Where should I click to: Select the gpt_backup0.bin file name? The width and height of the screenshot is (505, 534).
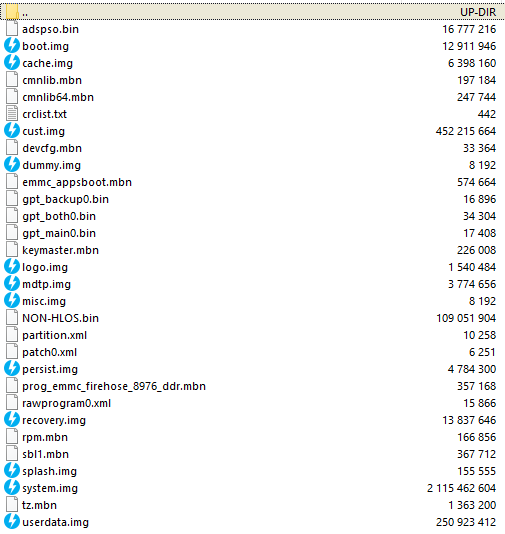click(x=65, y=200)
